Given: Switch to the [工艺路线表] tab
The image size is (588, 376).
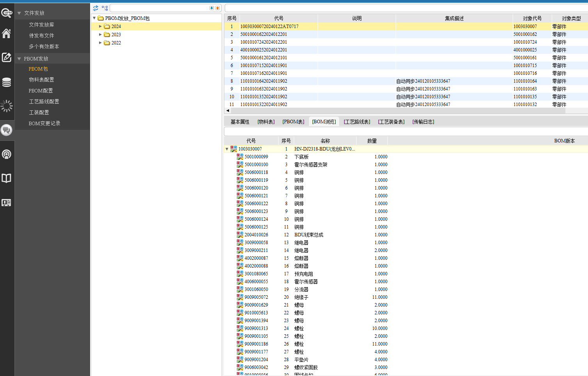Looking at the screenshot, I should pos(357,122).
